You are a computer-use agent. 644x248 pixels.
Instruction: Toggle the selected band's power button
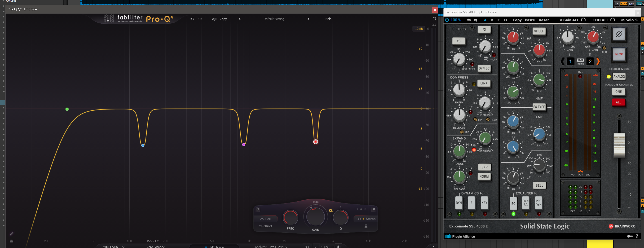[x=257, y=209]
